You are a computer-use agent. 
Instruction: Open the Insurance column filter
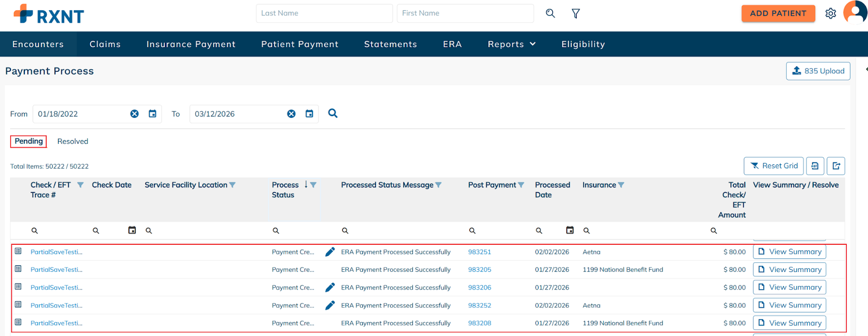pyautogui.click(x=621, y=185)
